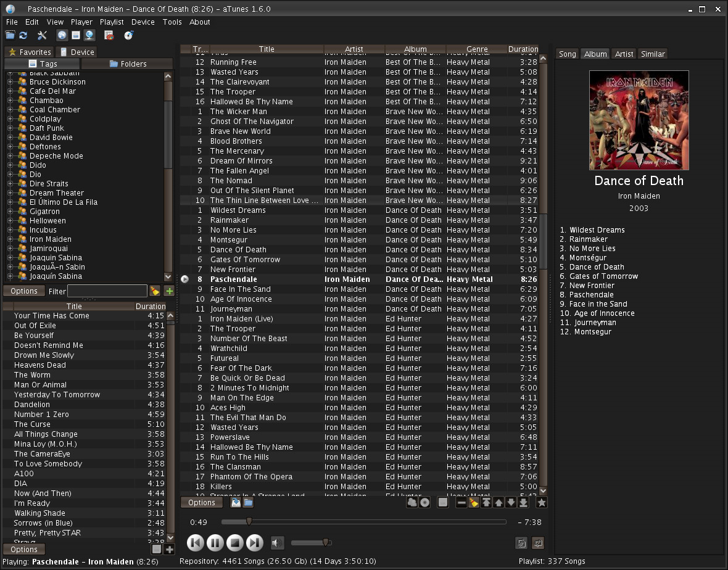This screenshot has width=728, height=570.
Task: Click the grey square icon below the navigator song list
Action: pyautogui.click(x=157, y=550)
